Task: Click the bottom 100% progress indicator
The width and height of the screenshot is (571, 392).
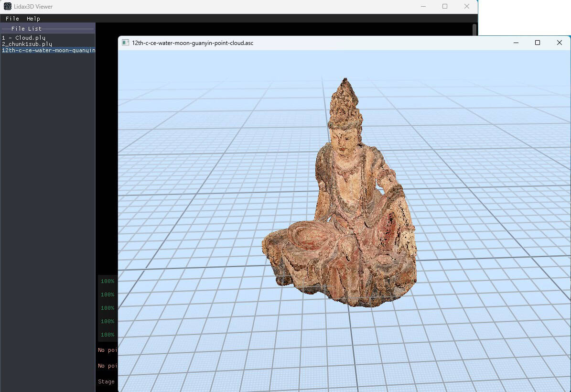Action: pyautogui.click(x=108, y=335)
